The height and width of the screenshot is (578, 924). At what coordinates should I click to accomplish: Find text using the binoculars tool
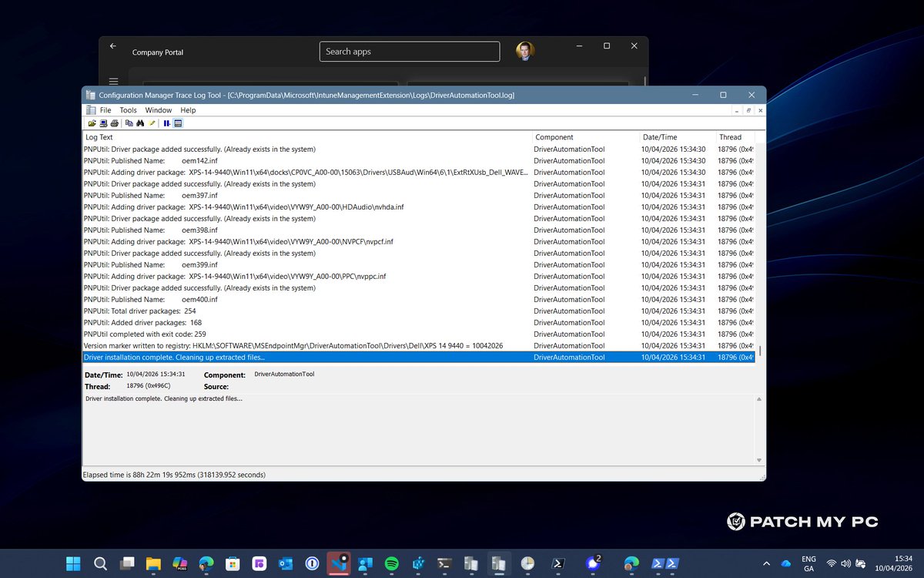click(141, 123)
